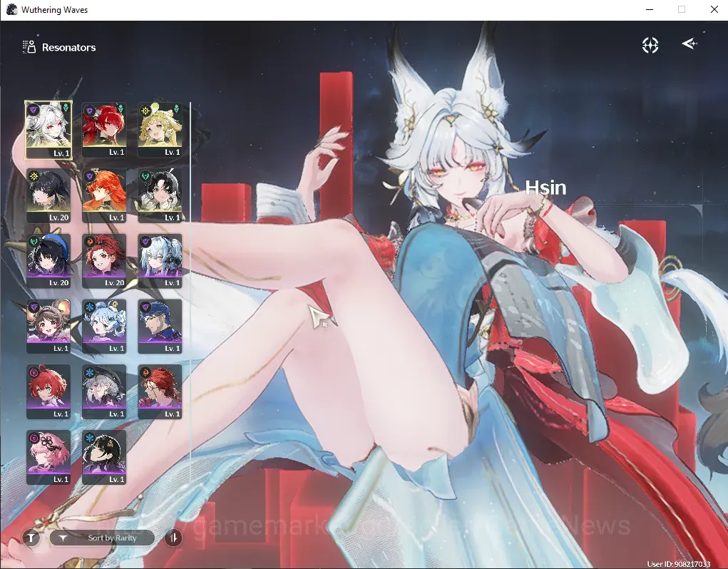Click the User ID: 908217033 text

tap(678, 564)
